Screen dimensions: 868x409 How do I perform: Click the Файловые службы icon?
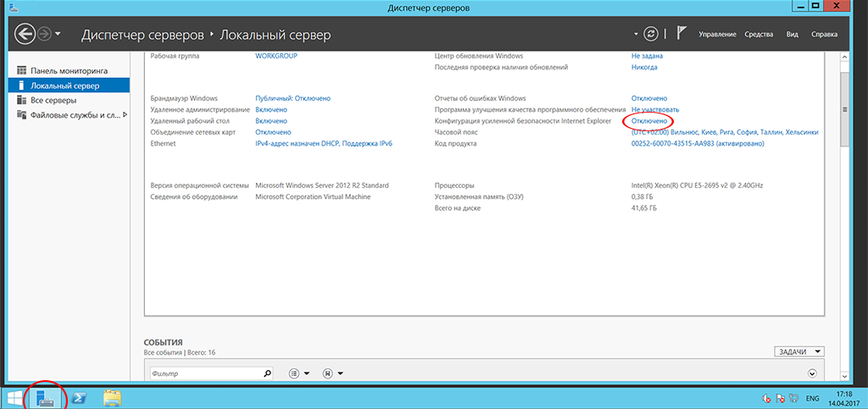click(21, 115)
